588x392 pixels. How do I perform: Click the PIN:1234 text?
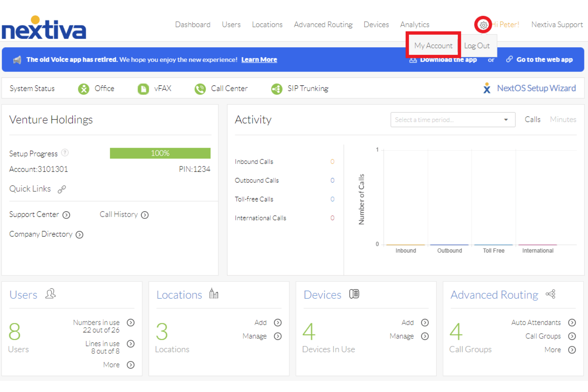194,169
